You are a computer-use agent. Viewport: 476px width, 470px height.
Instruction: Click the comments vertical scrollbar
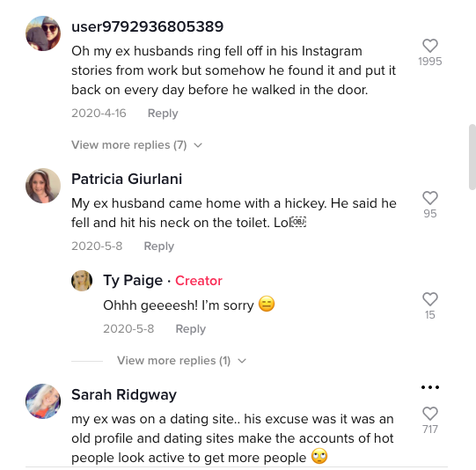(x=472, y=157)
